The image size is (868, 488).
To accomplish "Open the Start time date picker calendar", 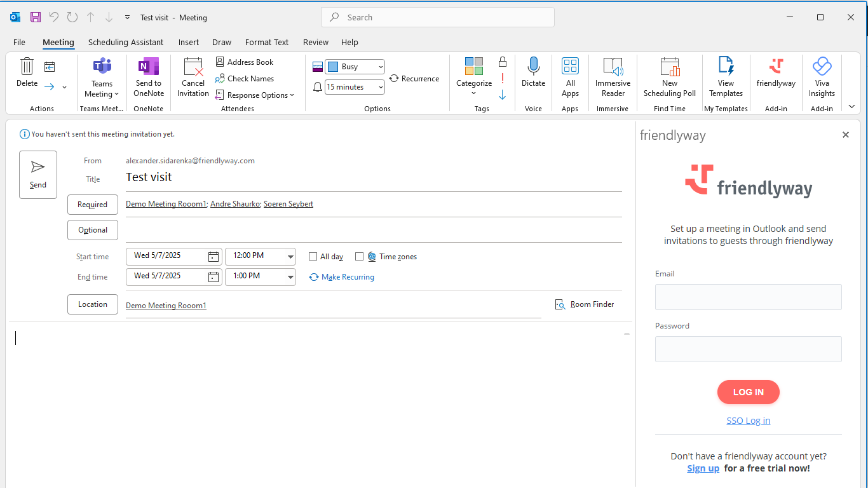I will point(214,257).
